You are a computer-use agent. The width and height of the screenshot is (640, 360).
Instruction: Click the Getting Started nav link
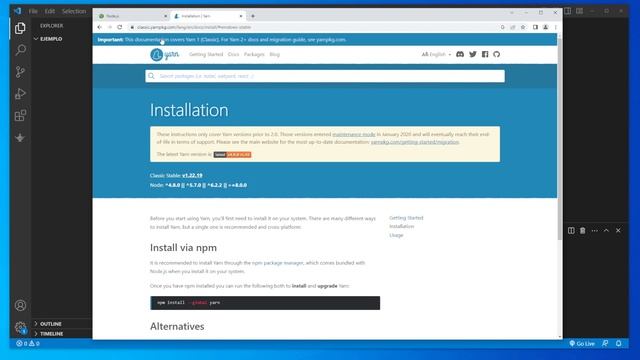pyautogui.click(x=206, y=54)
